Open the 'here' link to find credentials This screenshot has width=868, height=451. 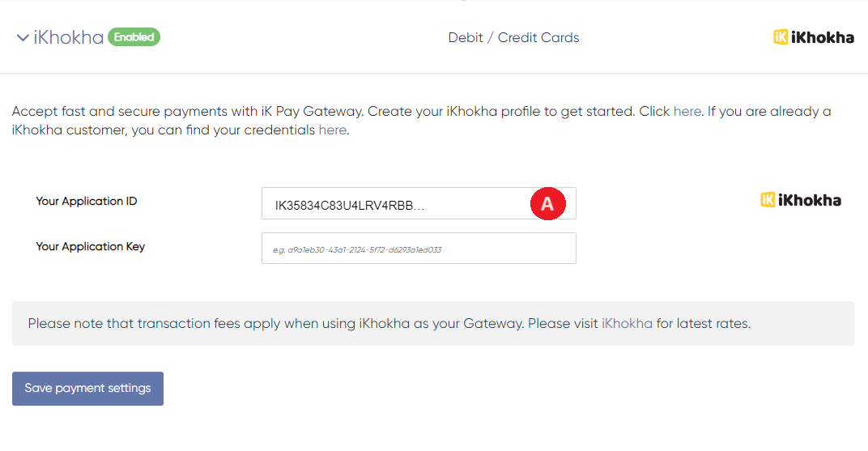[332, 130]
